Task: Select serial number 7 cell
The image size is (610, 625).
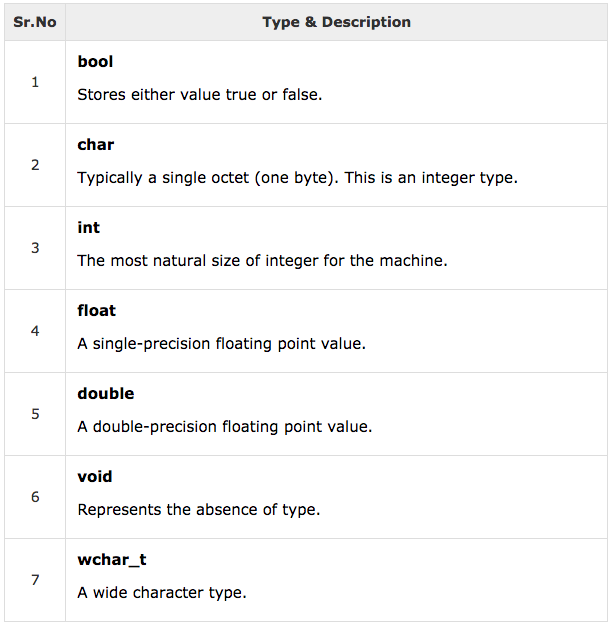Action: 35,580
